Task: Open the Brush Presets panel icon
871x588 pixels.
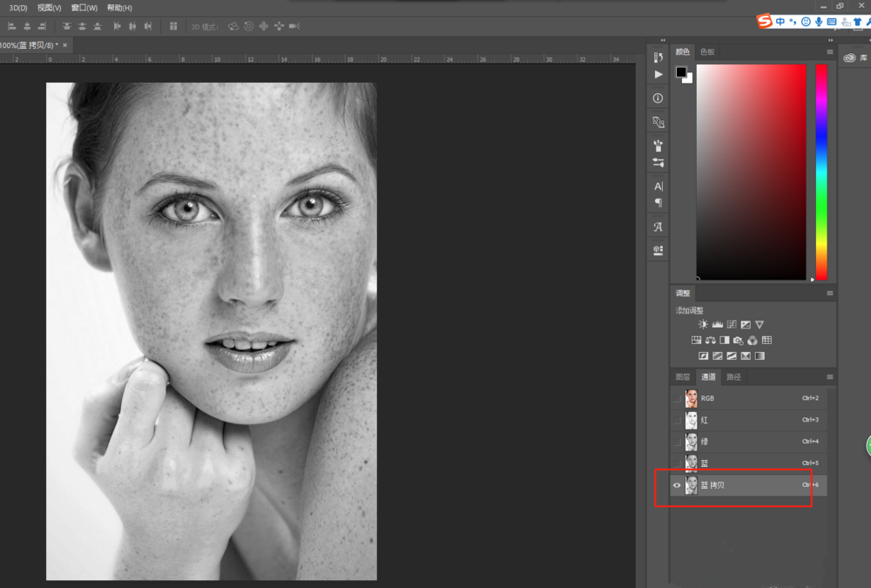Action: pos(658,145)
